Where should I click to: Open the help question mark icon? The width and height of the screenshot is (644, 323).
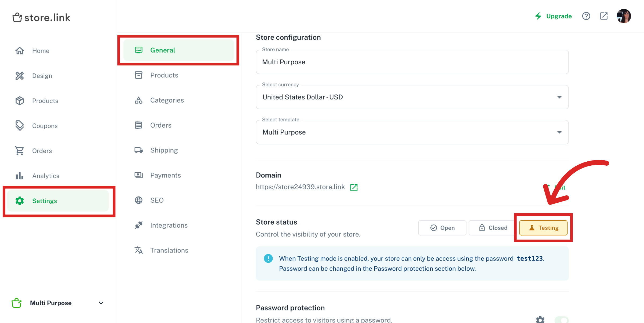click(x=586, y=16)
